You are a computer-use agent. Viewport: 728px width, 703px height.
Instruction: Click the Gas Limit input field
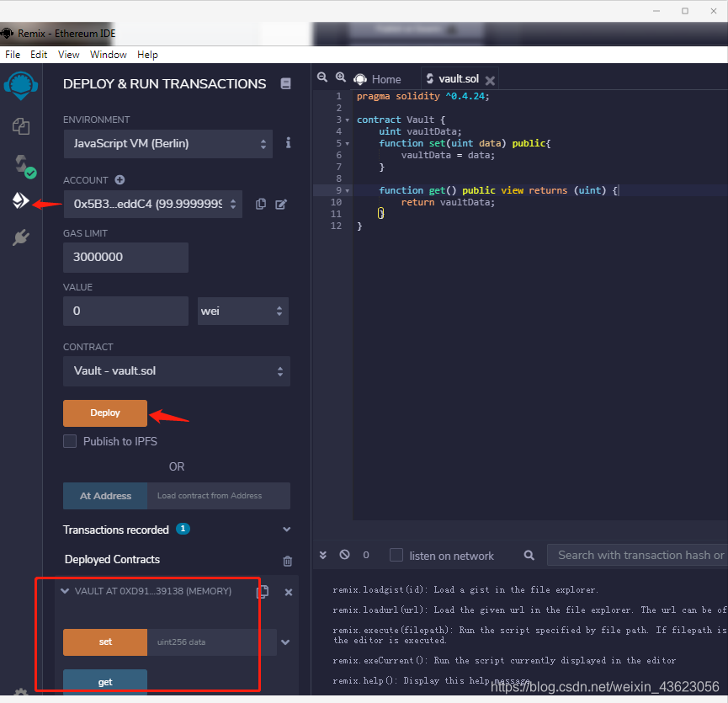click(125, 258)
